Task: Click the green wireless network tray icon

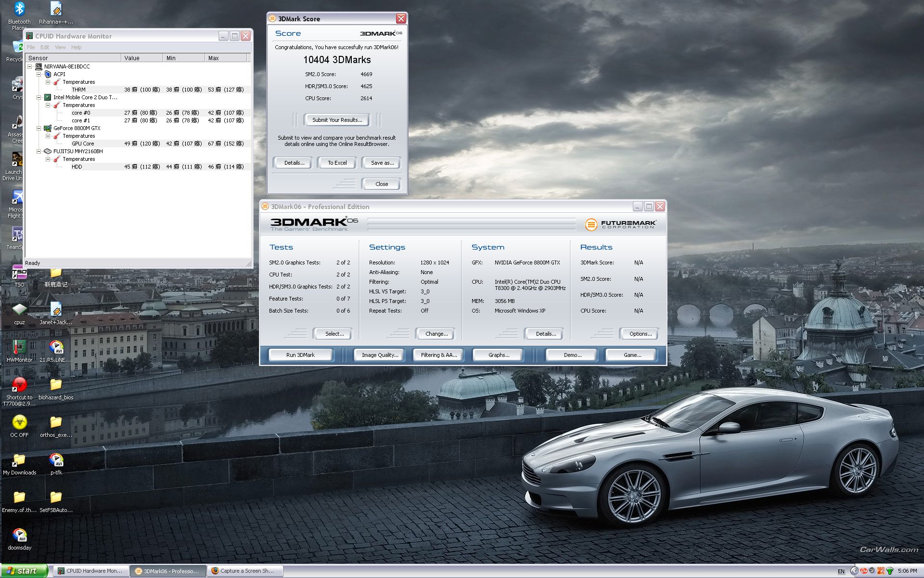Action: 889,571
